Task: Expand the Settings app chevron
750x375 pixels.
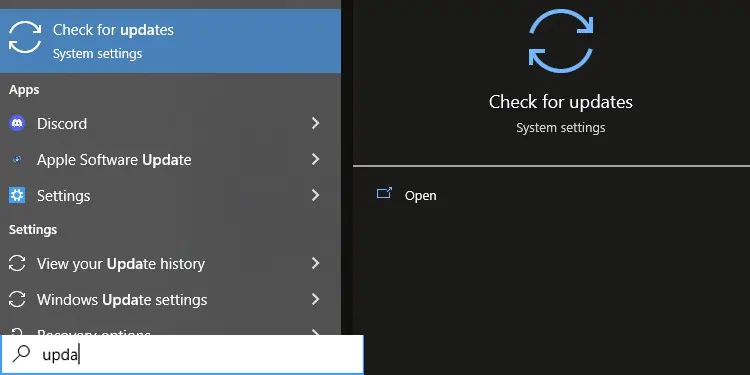Action: [315, 195]
